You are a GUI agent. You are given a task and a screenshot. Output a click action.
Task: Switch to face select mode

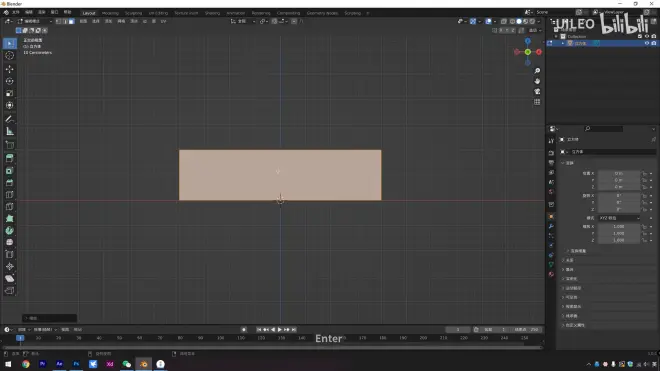pos(72,21)
